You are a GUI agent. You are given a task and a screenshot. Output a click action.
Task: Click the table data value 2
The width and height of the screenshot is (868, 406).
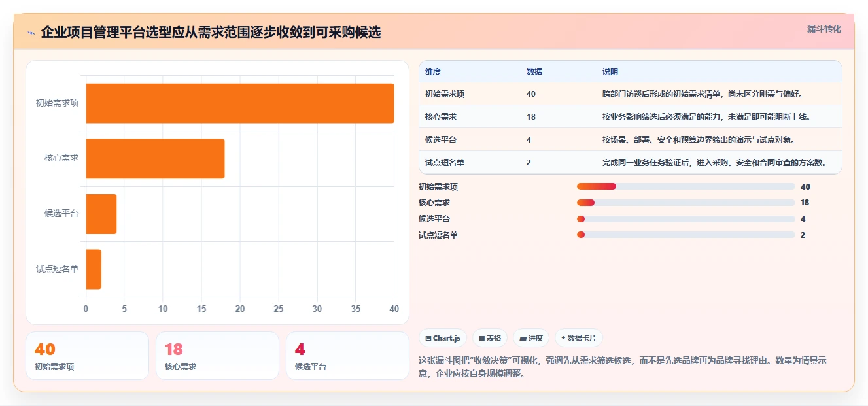pyautogui.click(x=529, y=163)
